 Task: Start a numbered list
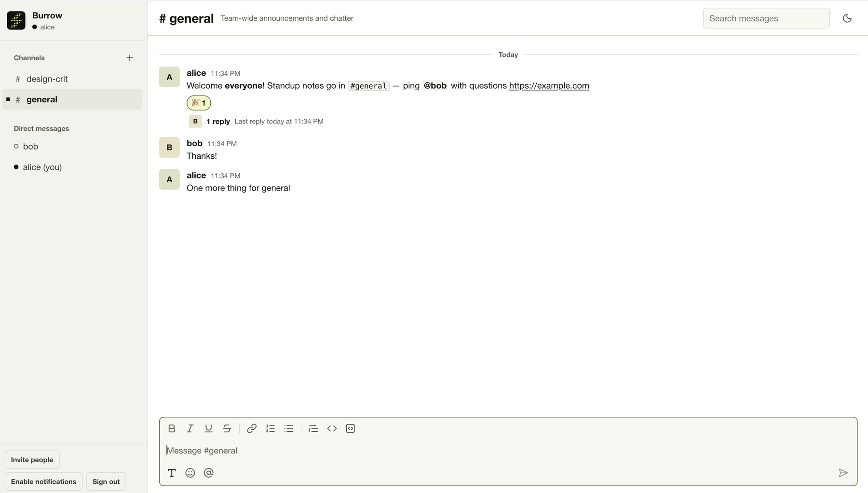click(x=270, y=428)
